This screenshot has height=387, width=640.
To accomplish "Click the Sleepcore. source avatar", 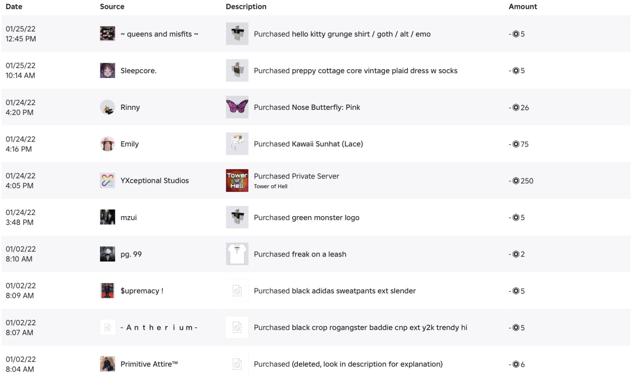I will [x=107, y=70].
